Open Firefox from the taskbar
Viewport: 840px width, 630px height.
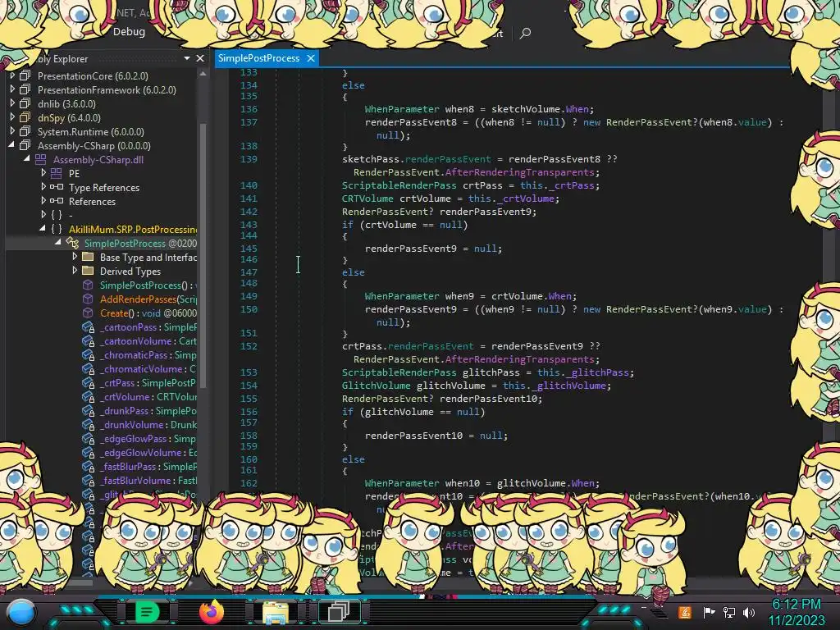pyautogui.click(x=212, y=612)
